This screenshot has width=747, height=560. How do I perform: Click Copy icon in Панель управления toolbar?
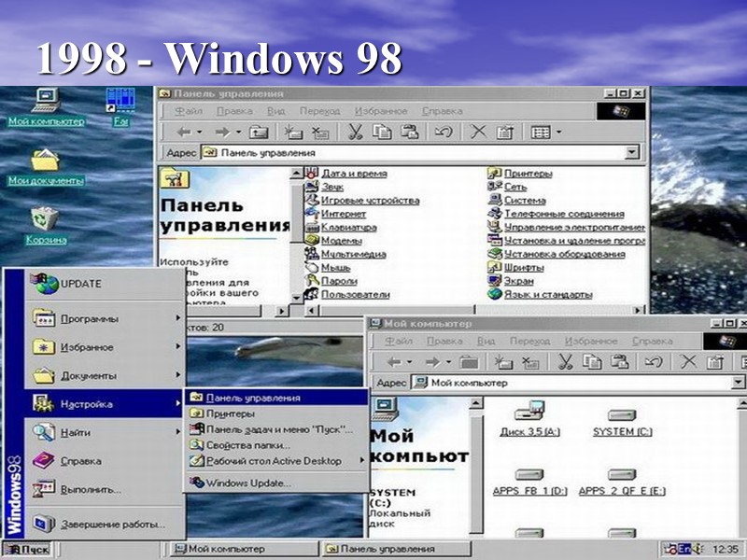[x=382, y=132]
